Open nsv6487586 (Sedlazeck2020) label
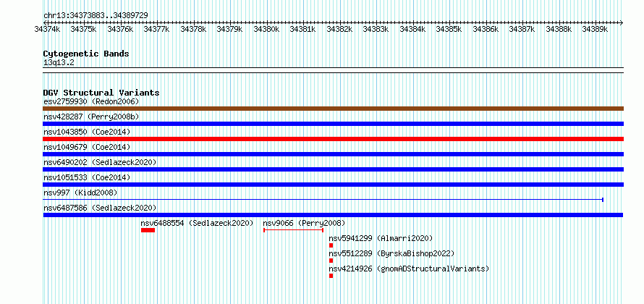The width and height of the screenshot is (644, 304). click(100, 208)
